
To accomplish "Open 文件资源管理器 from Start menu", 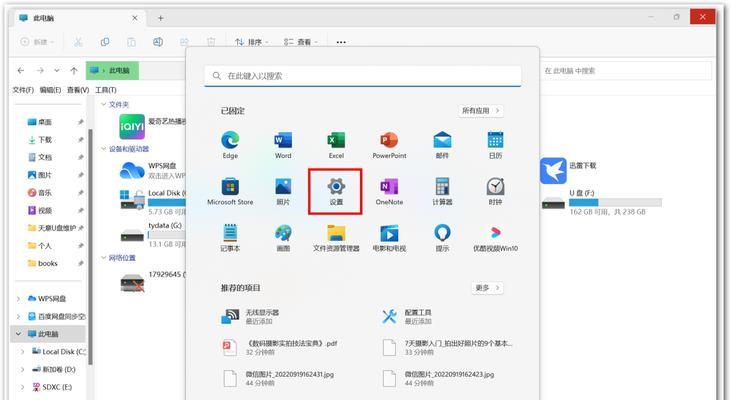I will tap(336, 238).
